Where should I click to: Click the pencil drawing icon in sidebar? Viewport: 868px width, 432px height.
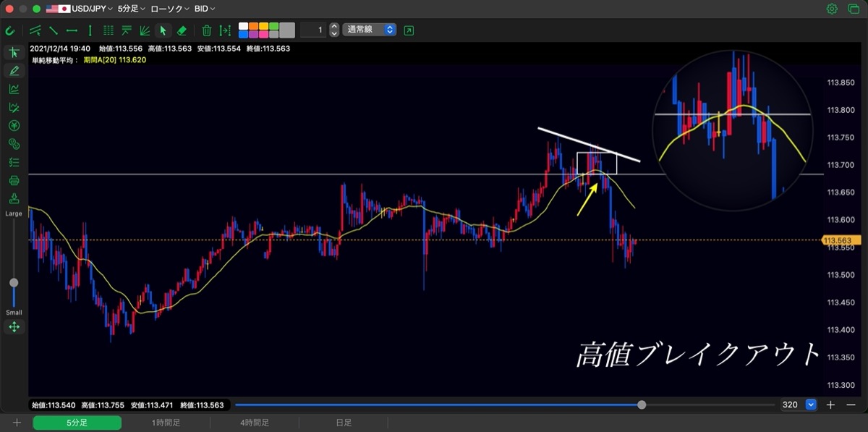pos(14,71)
